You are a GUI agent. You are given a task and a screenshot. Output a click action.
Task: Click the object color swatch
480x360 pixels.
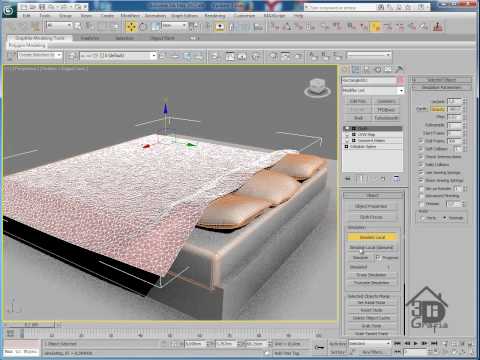coord(400,80)
